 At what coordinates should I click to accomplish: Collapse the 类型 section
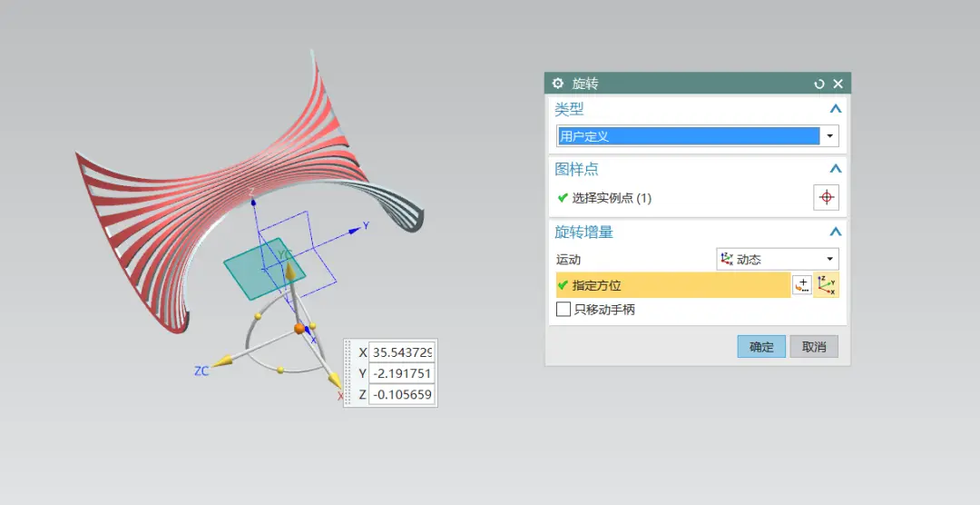[x=835, y=109]
